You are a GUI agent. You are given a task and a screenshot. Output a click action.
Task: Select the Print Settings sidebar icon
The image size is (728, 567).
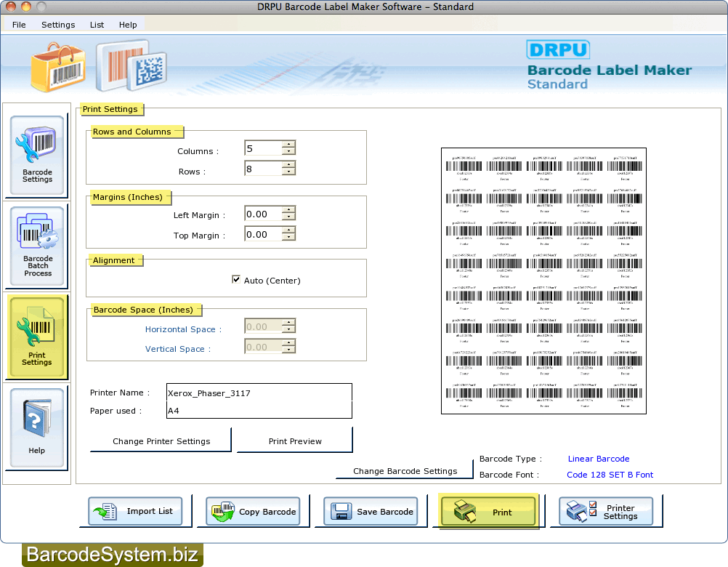coord(36,337)
